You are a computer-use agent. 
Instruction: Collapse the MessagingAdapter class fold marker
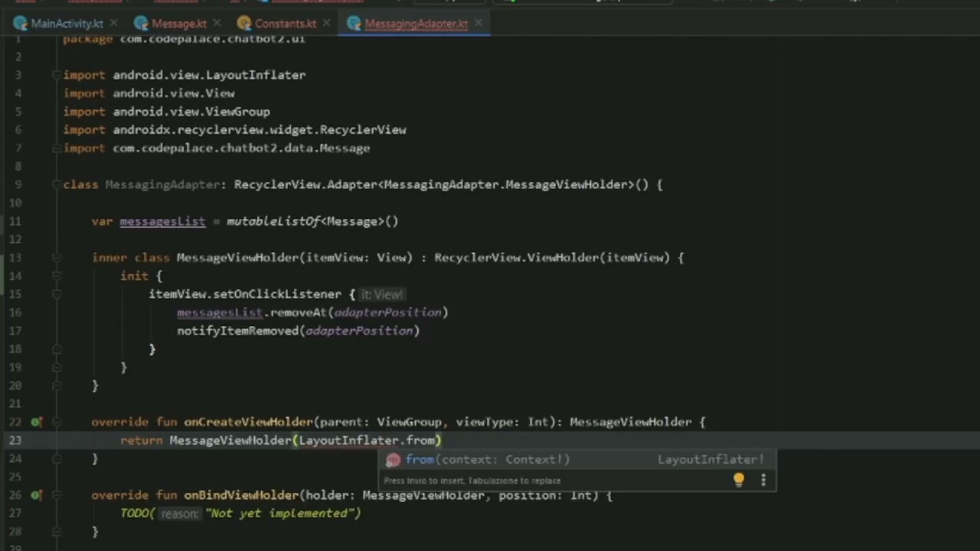click(x=57, y=184)
